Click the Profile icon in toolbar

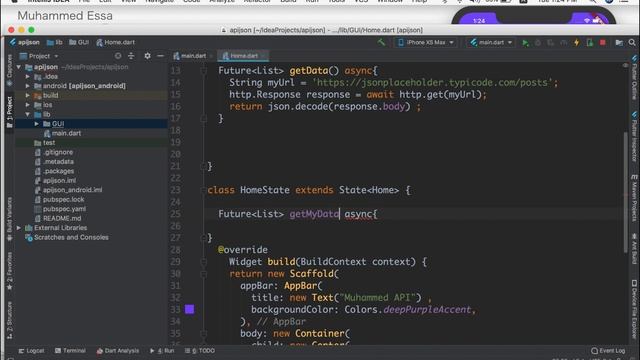pos(563,42)
